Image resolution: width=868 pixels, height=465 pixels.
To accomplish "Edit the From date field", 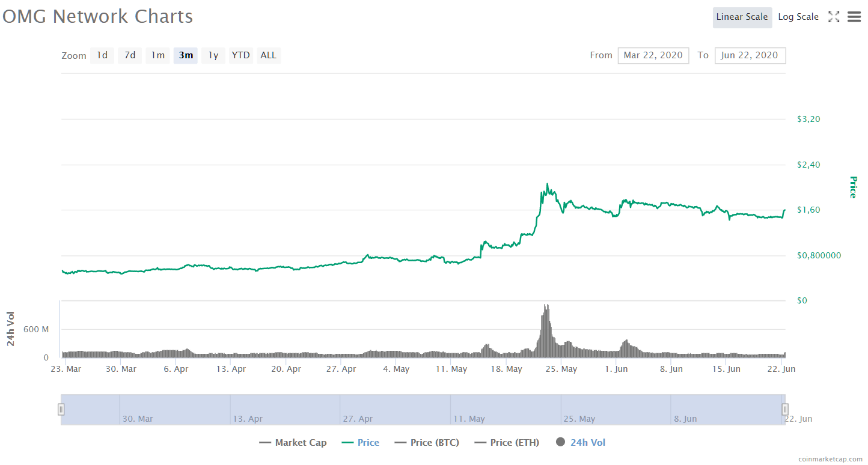I will [653, 55].
